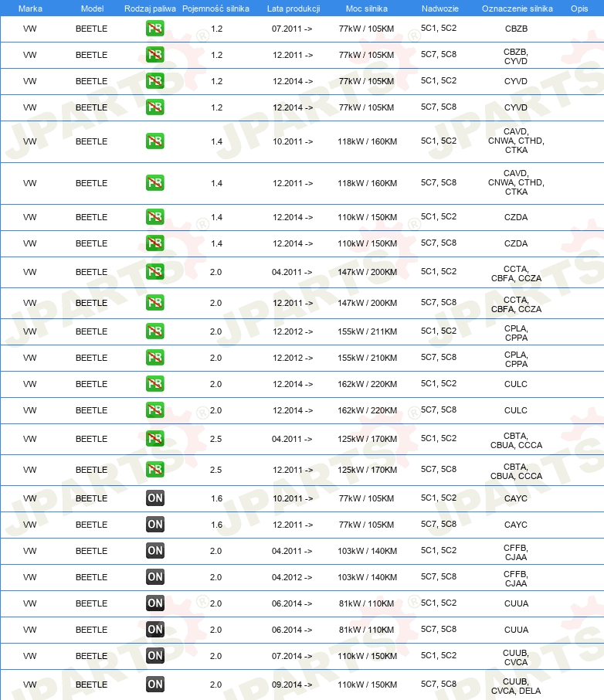604x700 pixels.
Task: Click ON diesel icon in 1.6 12.2011 row
Action: tap(155, 525)
